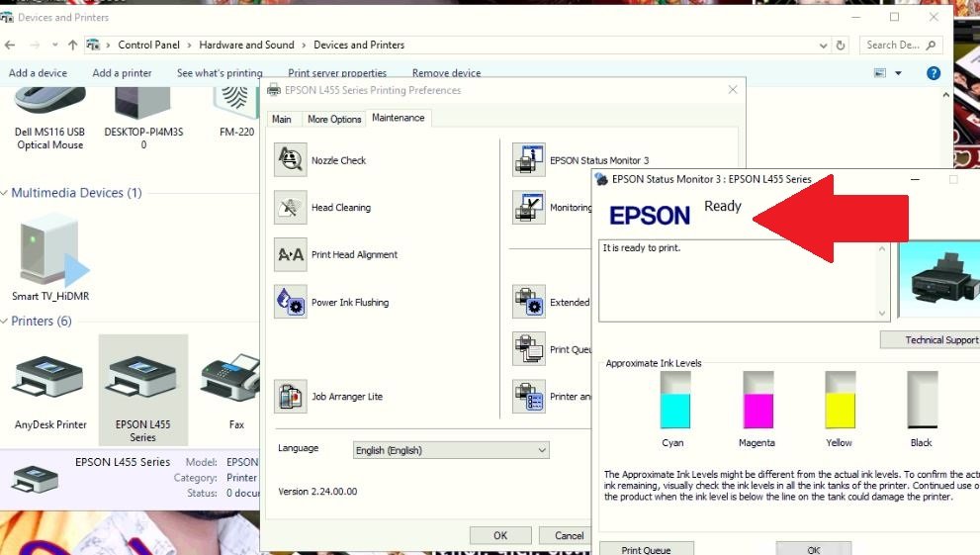Click Technical Support button

(932, 340)
